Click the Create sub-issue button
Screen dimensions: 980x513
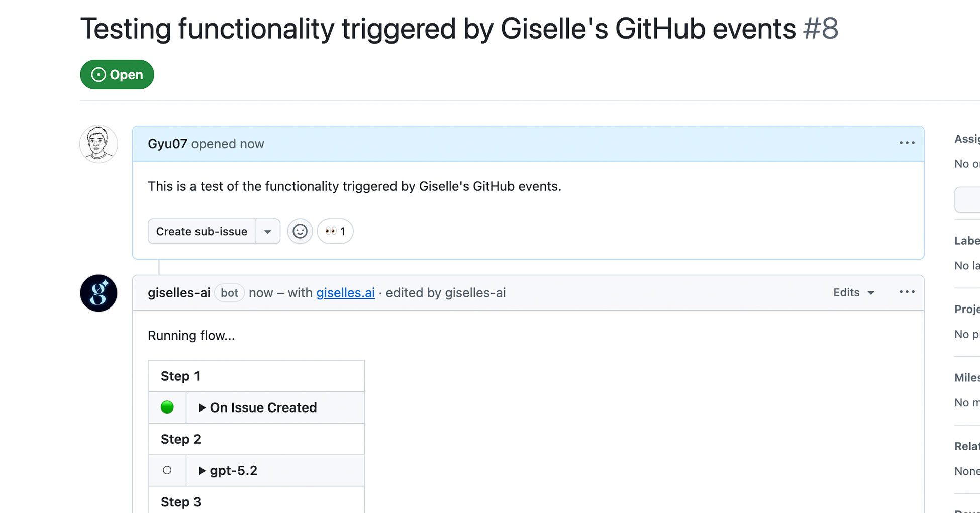coord(202,231)
